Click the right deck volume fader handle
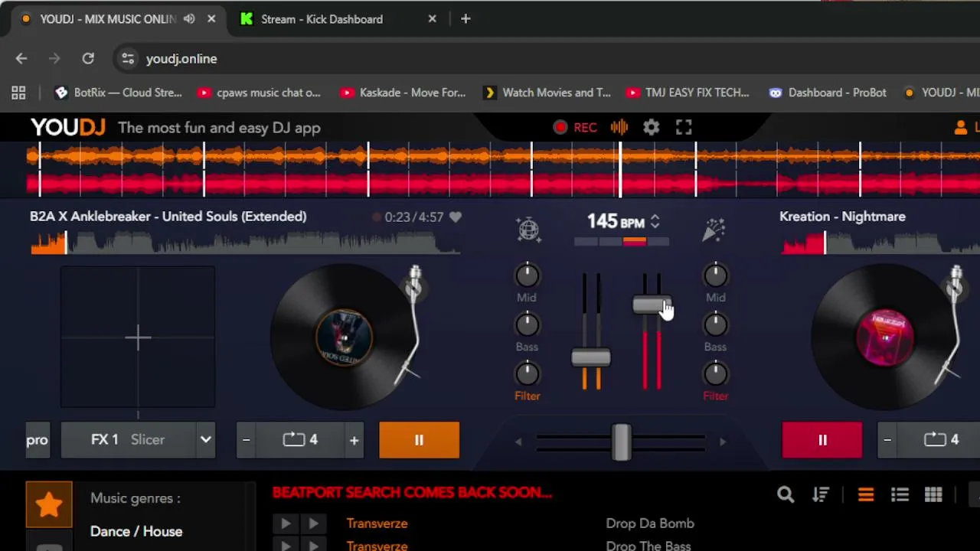Viewport: 980px width, 551px height. point(652,305)
